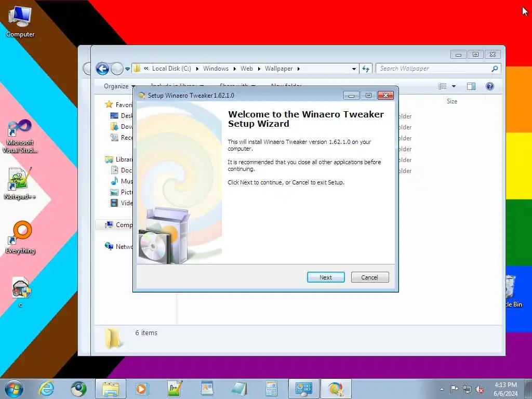
Task: Open the network icon in system tray
Action: point(467,389)
